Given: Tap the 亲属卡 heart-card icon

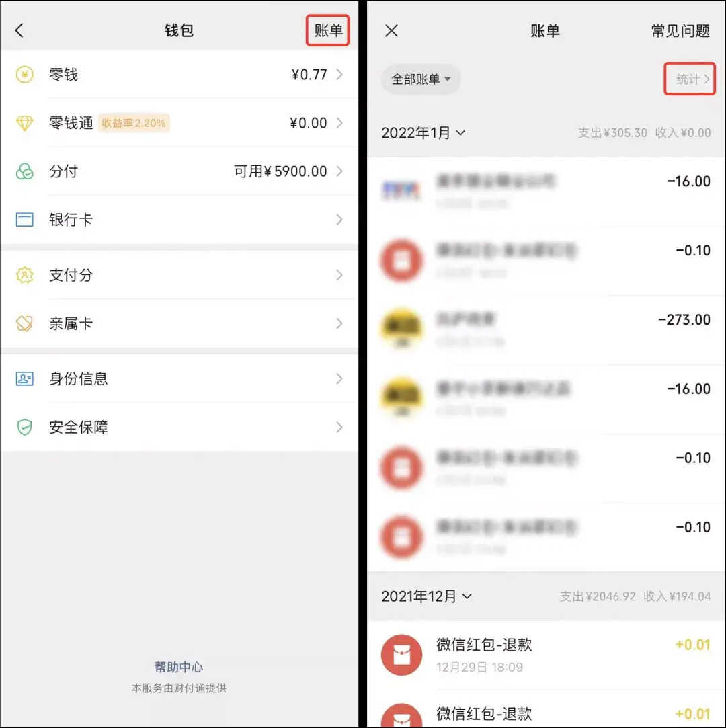Looking at the screenshot, I should (x=25, y=323).
